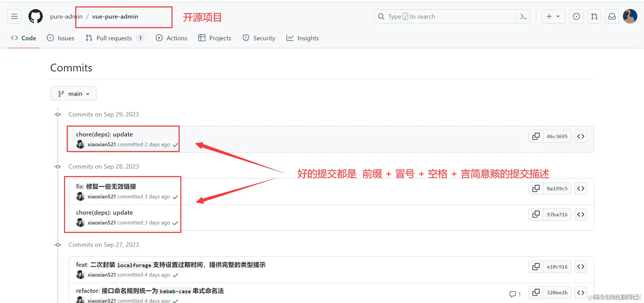Switch to the Projects tab

click(215, 38)
